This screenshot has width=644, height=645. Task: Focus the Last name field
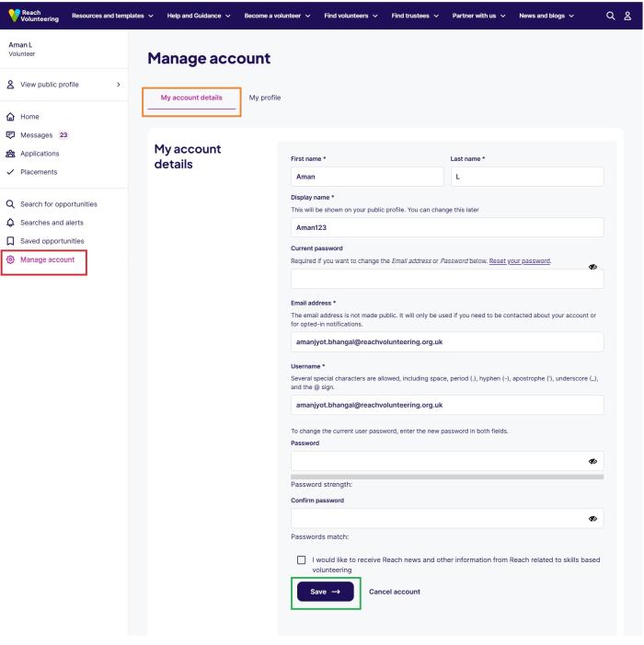click(x=527, y=177)
